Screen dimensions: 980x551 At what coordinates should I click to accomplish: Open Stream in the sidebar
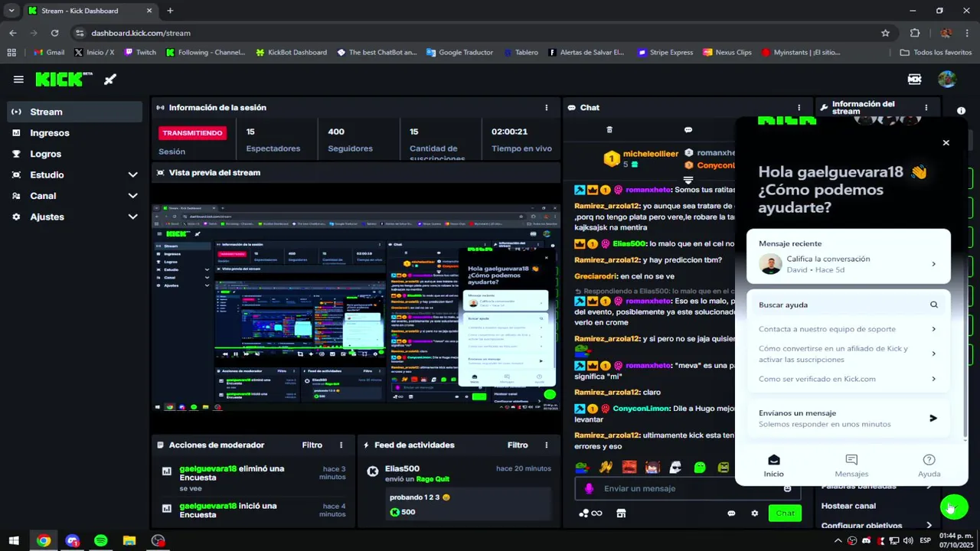click(x=75, y=112)
